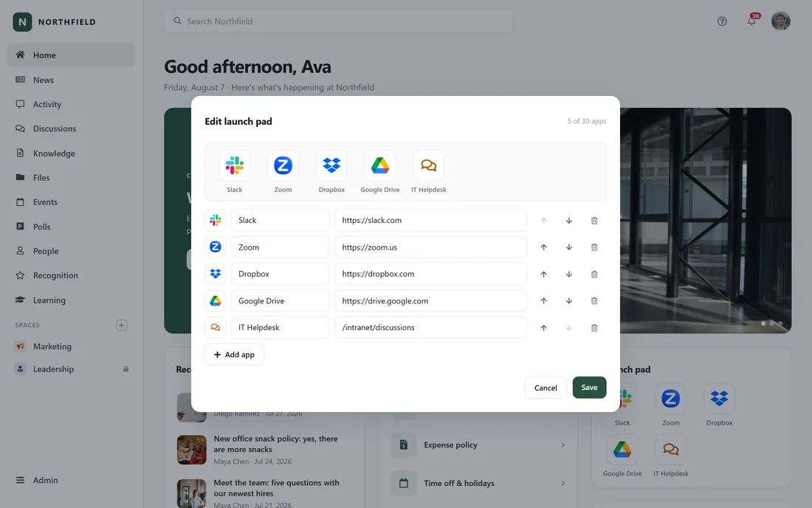Screen dimensions: 812x508
Task: Open Time off & holidays link
Action: pos(478,483)
